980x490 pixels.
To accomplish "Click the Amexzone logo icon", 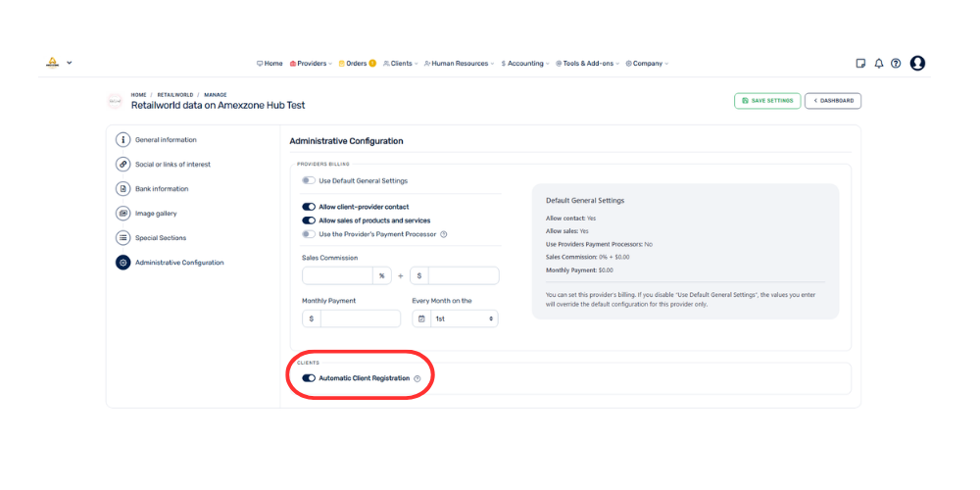I will coord(52,63).
